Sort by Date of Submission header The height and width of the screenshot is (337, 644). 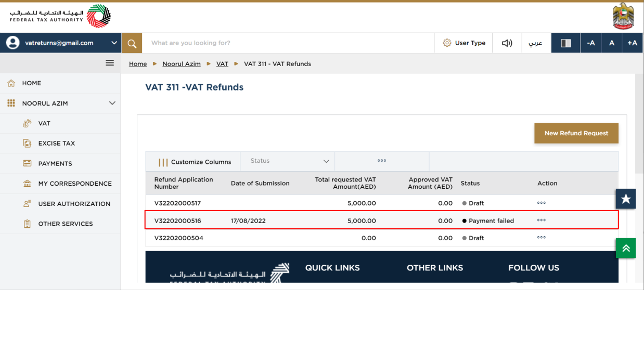tap(260, 183)
